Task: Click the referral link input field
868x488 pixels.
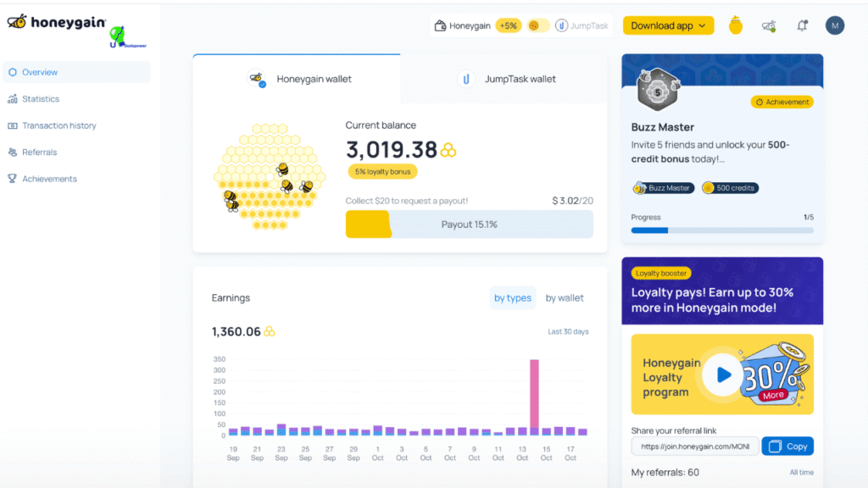Action: [x=695, y=446]
